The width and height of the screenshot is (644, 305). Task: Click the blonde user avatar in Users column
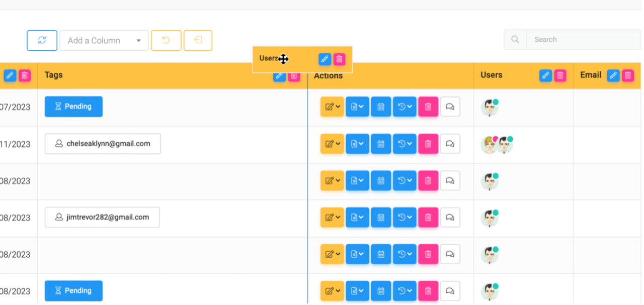[488, 145]
